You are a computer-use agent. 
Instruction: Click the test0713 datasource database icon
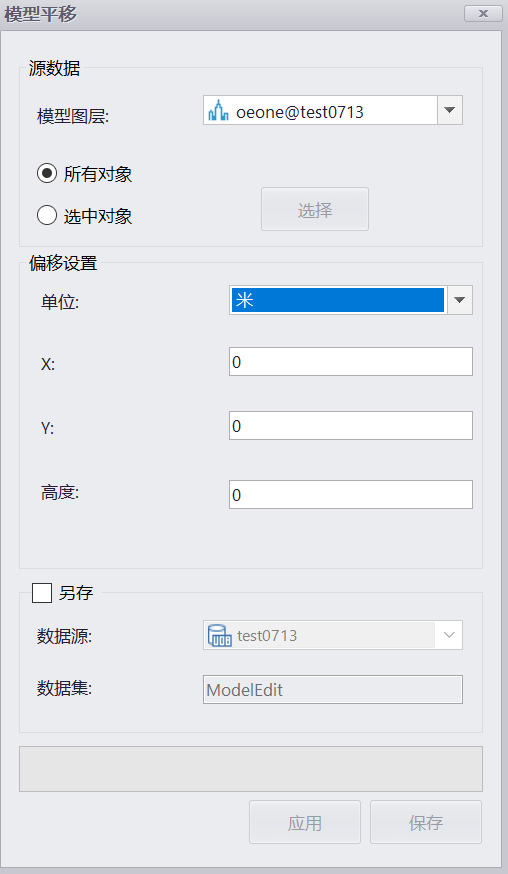[x=219, y=635]
